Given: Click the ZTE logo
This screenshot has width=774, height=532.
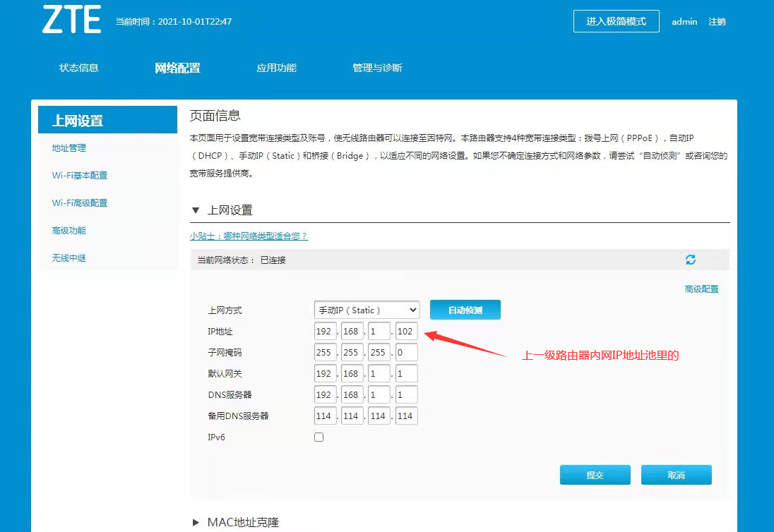Looking at the screenshot, I should click(71, 20).
